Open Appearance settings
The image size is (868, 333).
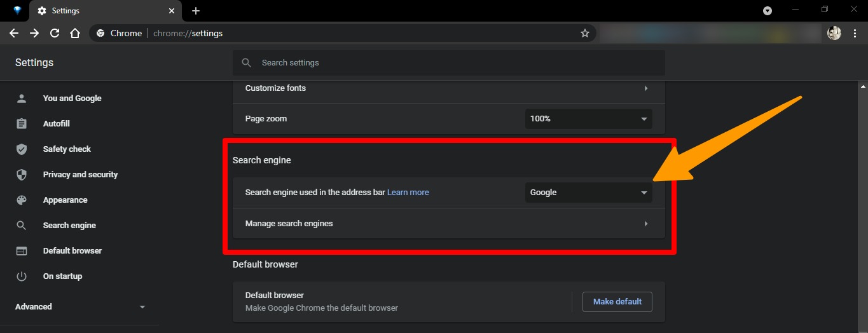(65, 200)
